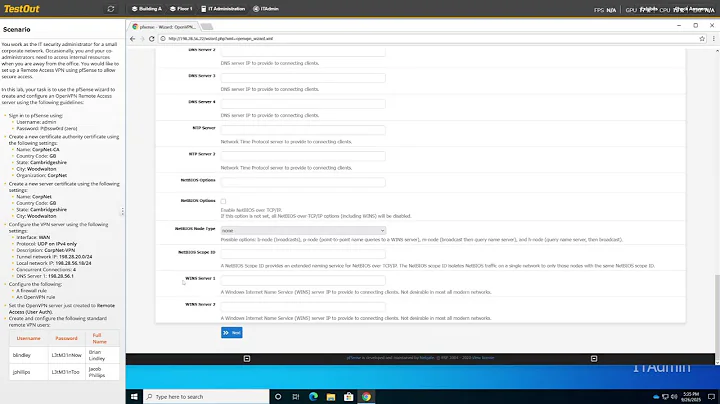720x404 pixels.
Task: Open the browser three-dot menu
Action: (x=714, y=39)
